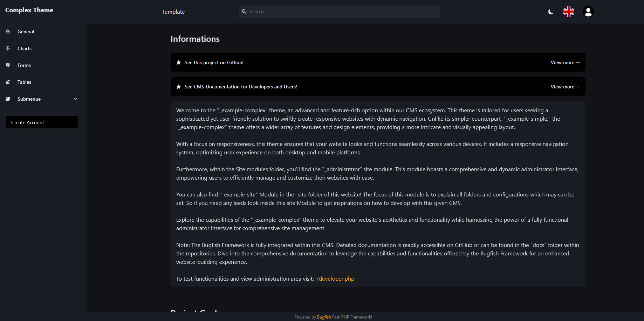Viewport: 644px width, 321px height.
Task: Click the Forms sidebar icon
Action: (x=8, y=65)
